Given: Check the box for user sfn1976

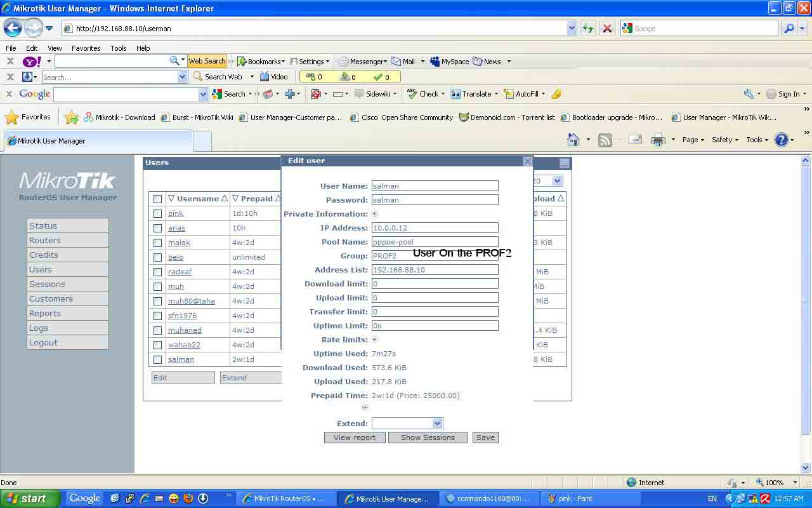Looking at the screenshot, I should coord(157,316).
